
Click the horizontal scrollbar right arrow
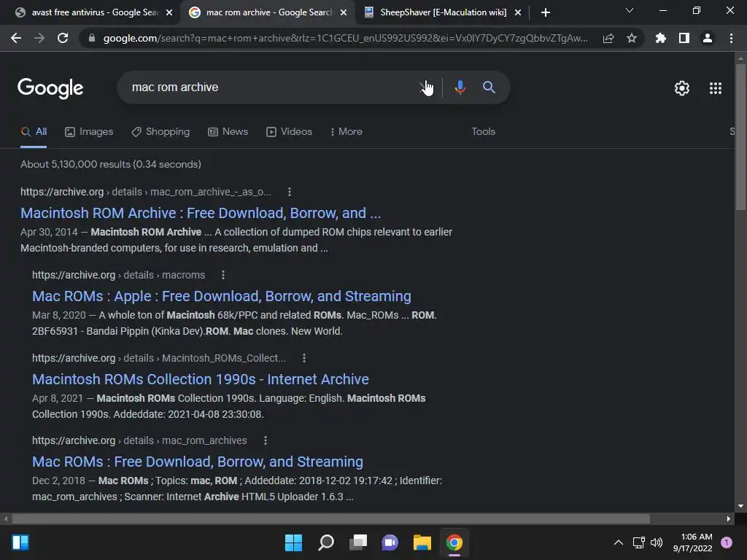(729, 518)
